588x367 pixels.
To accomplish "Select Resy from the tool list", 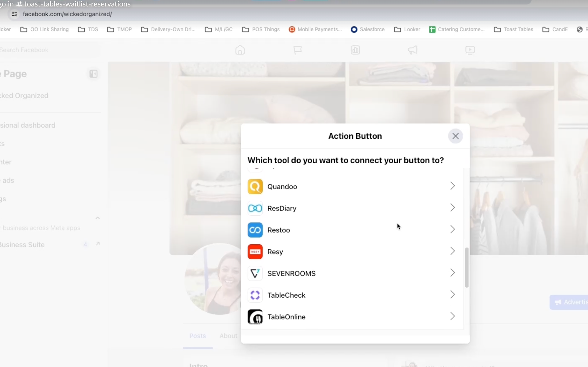I will [x=352, y=252].
